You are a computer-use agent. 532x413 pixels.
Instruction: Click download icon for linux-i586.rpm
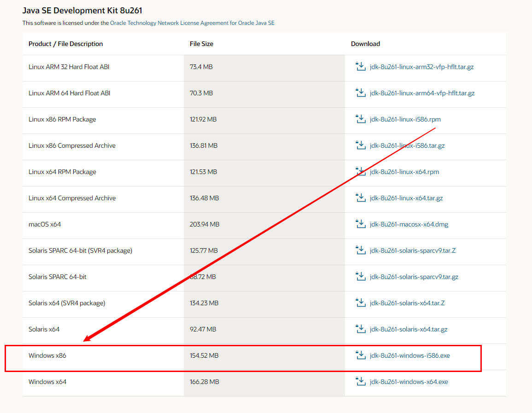point(360,119)
